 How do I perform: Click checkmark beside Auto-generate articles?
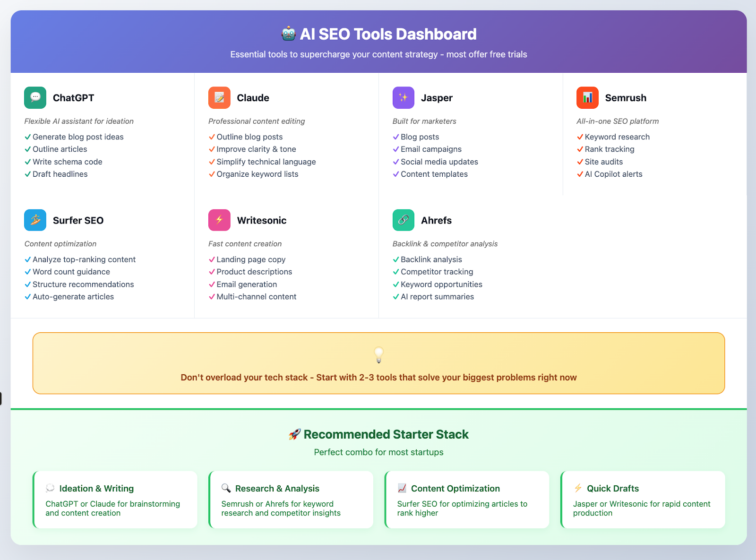[28, 297]
